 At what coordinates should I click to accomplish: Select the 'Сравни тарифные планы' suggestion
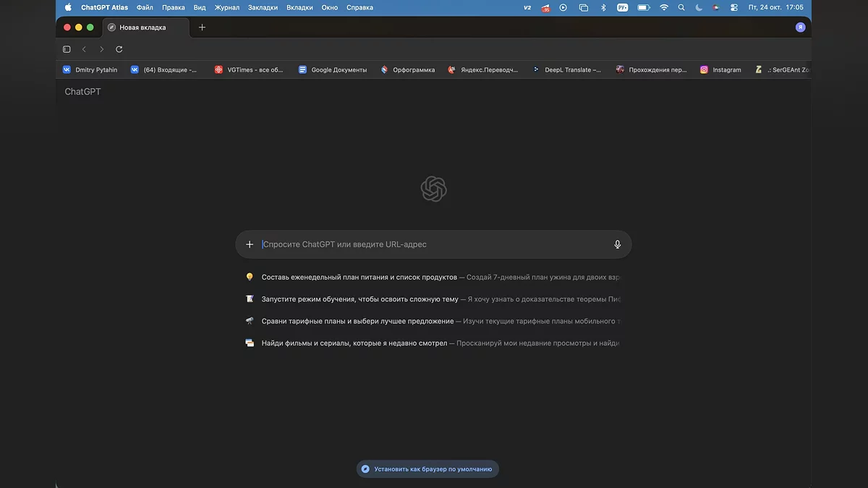point(433,321)
